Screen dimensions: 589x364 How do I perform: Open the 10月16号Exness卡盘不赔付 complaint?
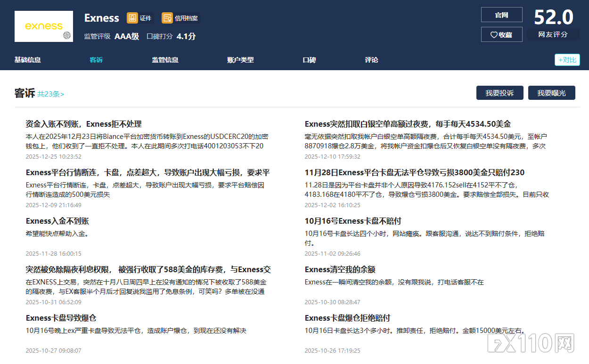coord(352,221)
